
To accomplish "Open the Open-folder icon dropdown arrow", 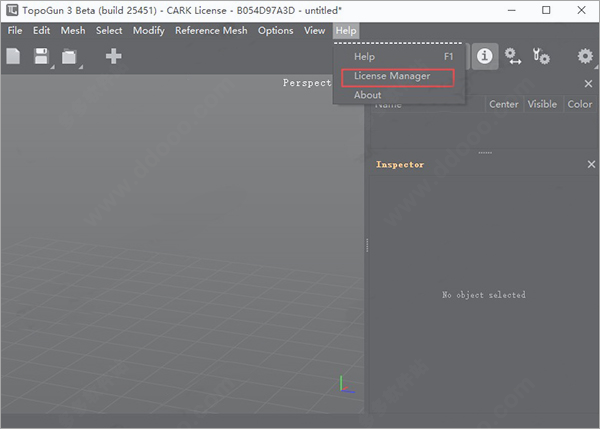I will 81,67.
